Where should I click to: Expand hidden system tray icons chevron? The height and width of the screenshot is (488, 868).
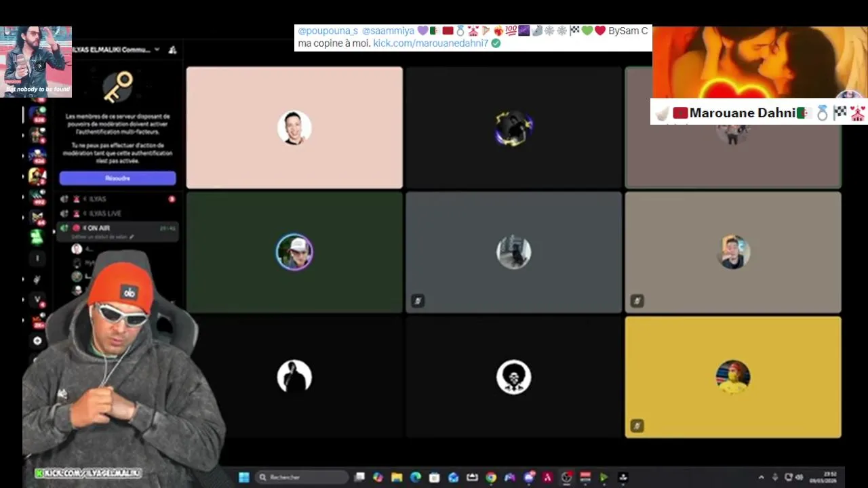[x=761, y=477]
